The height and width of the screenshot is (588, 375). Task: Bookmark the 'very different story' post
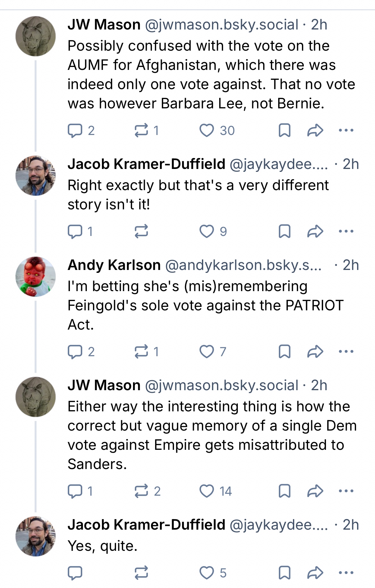coord(284,231)
